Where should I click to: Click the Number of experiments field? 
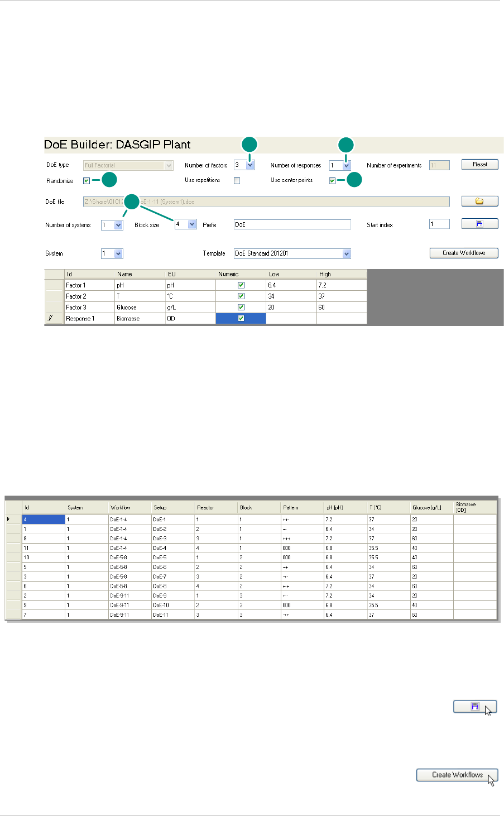(439, 165)
